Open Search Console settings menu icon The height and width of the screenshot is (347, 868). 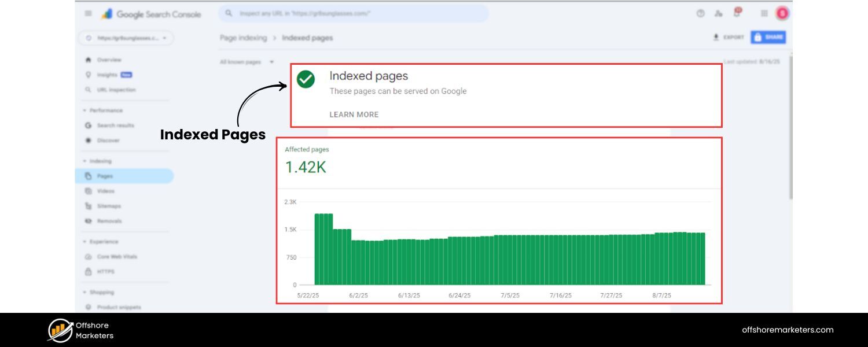[718, 13]
